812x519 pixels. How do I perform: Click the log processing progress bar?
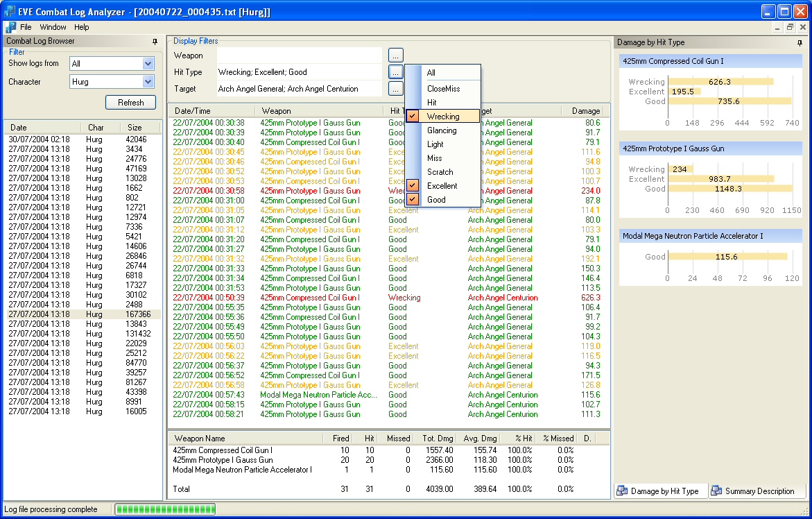165,509
